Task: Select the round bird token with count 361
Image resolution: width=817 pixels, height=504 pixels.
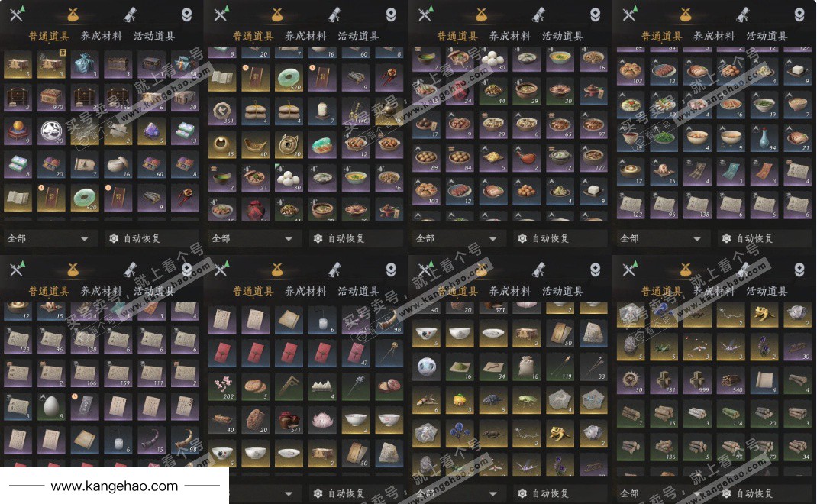Action: click(x=222, y=111)
